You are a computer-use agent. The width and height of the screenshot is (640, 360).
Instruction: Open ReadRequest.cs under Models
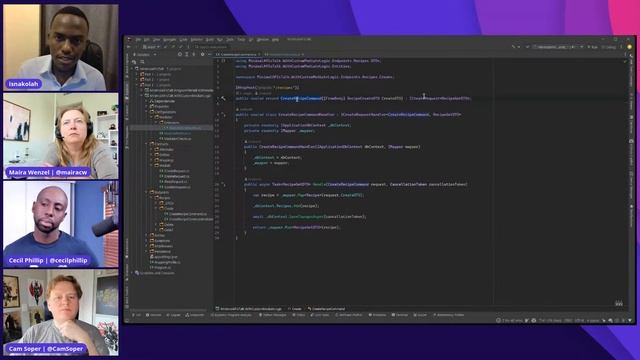click(174, 182)
